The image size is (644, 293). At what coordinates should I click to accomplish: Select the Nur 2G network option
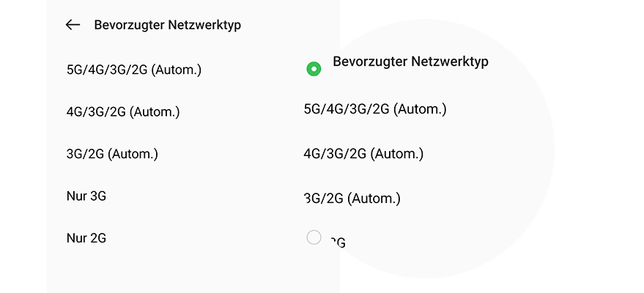coord(86,238)
